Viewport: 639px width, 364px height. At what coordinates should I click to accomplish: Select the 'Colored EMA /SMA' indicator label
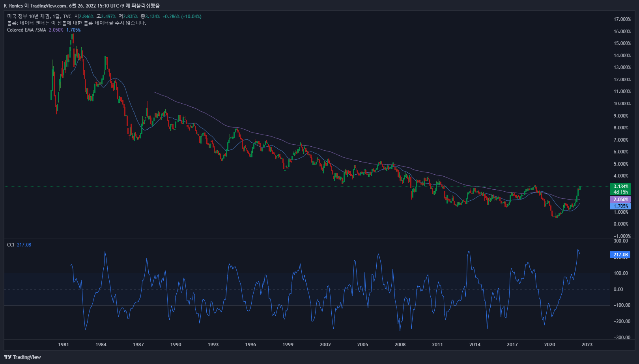point(26,30)
